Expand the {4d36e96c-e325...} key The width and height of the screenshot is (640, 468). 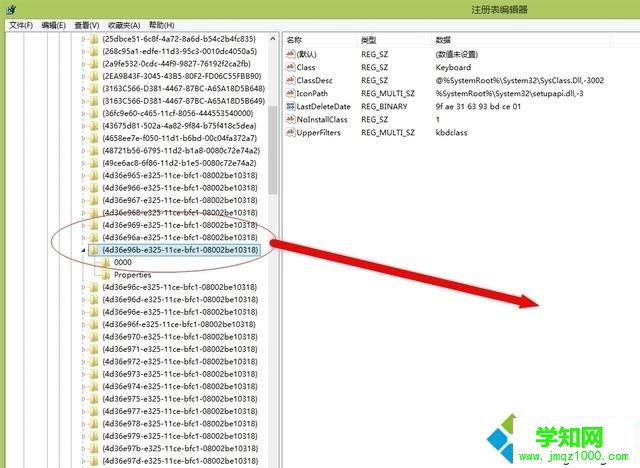tap(84, 287)
